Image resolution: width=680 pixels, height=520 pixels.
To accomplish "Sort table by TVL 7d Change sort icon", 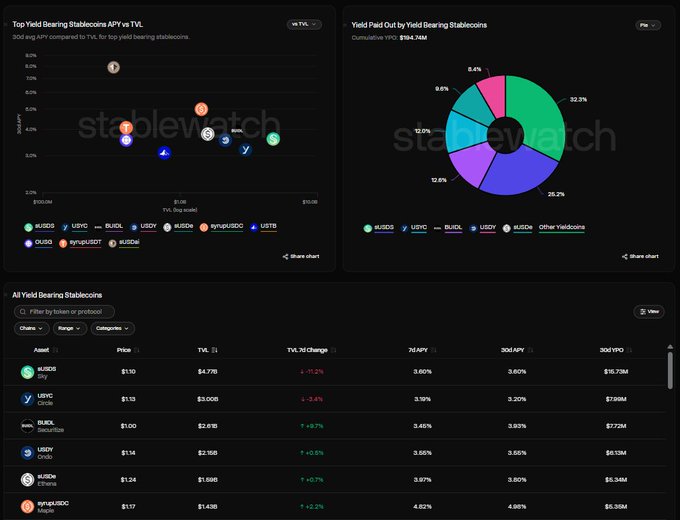I will 333,350.
